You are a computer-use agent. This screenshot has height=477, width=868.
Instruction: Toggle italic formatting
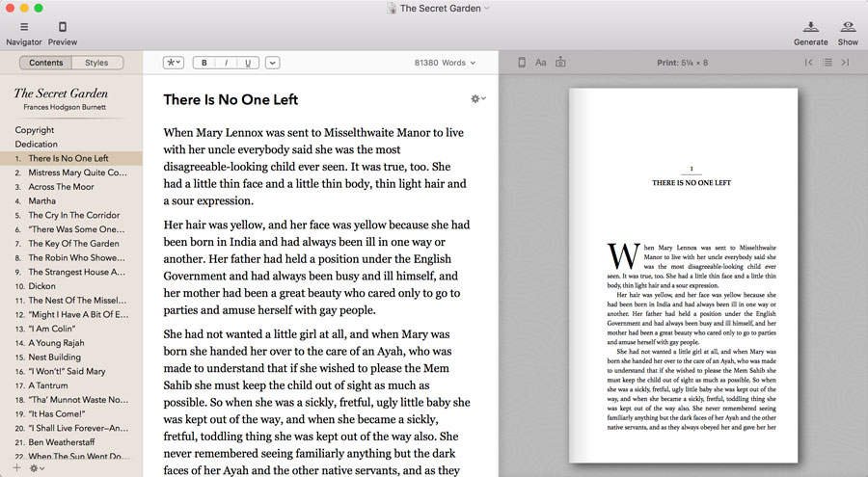(x=226, y=63)
